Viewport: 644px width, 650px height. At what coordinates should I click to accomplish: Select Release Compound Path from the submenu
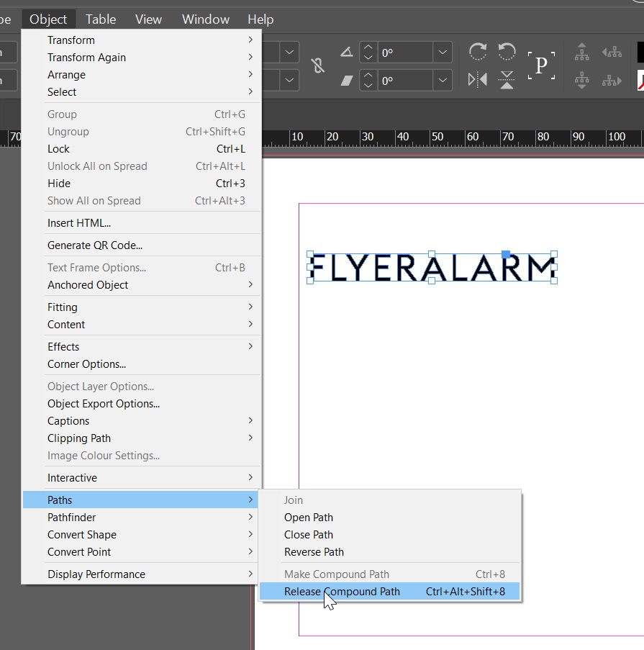tap(342, 591)
